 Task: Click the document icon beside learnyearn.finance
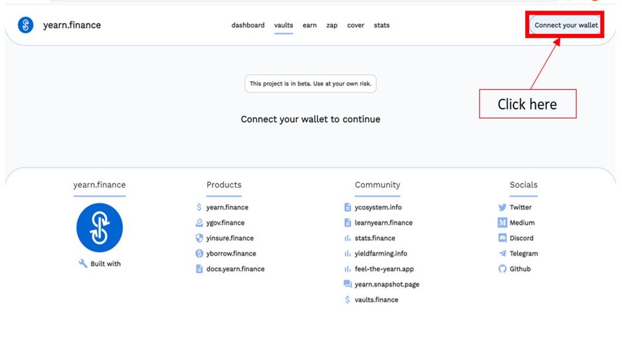(x=347, y=223)
